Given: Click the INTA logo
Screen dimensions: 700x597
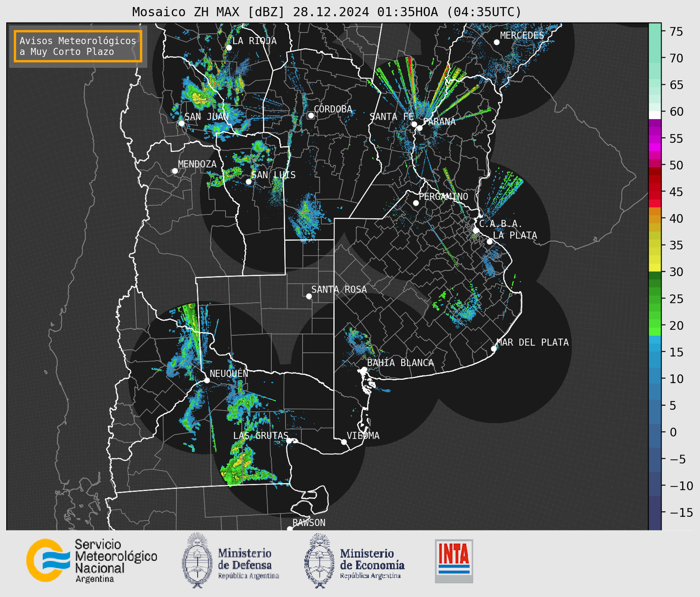Looking at the screenshot, I should tap(454, 561).
